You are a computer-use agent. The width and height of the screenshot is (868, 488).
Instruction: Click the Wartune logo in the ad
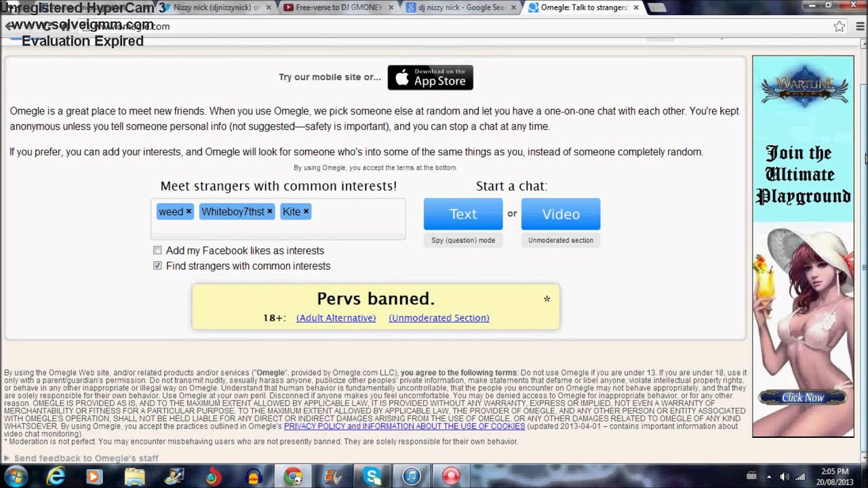pos(804,86)
